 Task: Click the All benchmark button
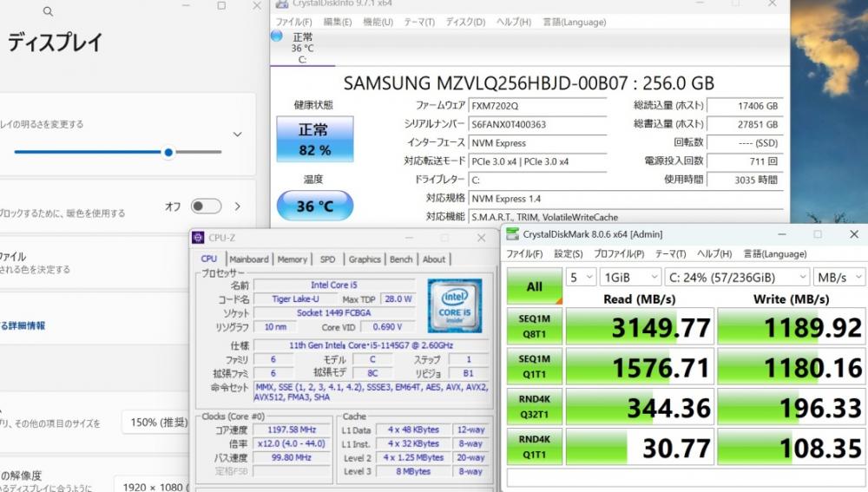tap(535, 286)
